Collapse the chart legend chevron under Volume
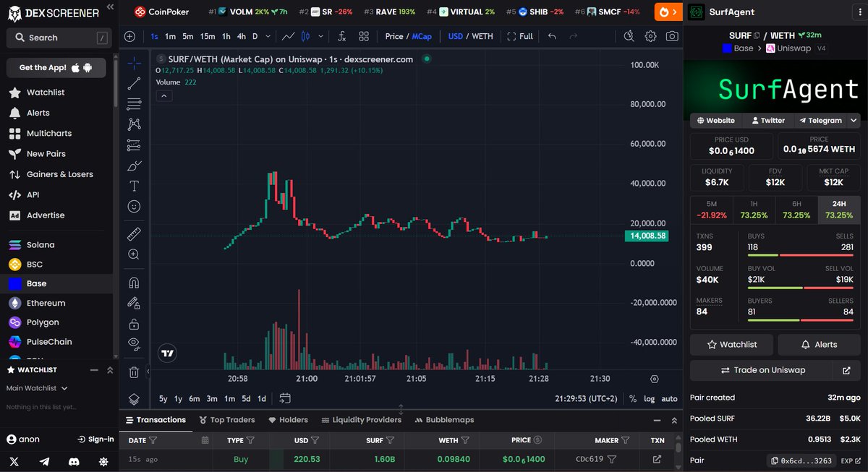Image resolution: width=868 pixels, height=472 pixels. coord(163,95)
